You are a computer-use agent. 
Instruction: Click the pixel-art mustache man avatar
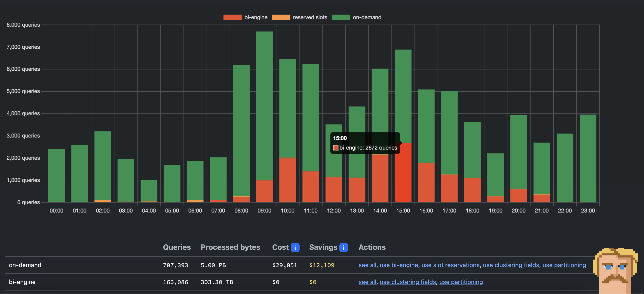click(x=616, y=270)
